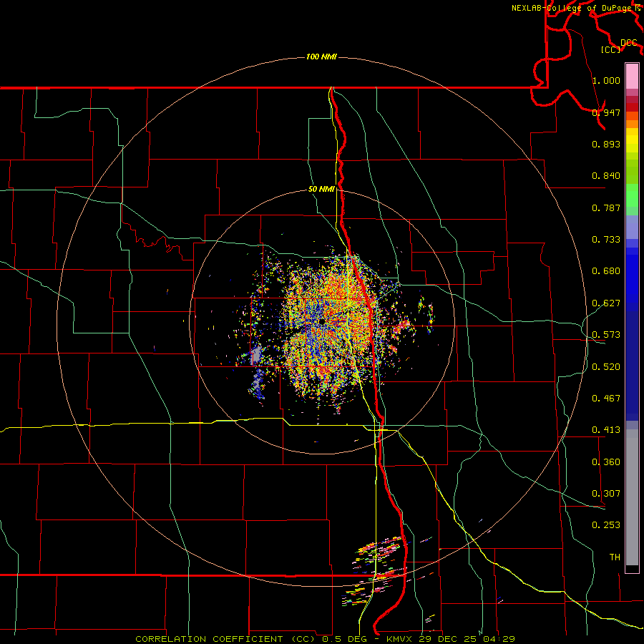Screen dimensions: 644x644
Task: Click the 0.893 scale value
Action: (606, 144)
